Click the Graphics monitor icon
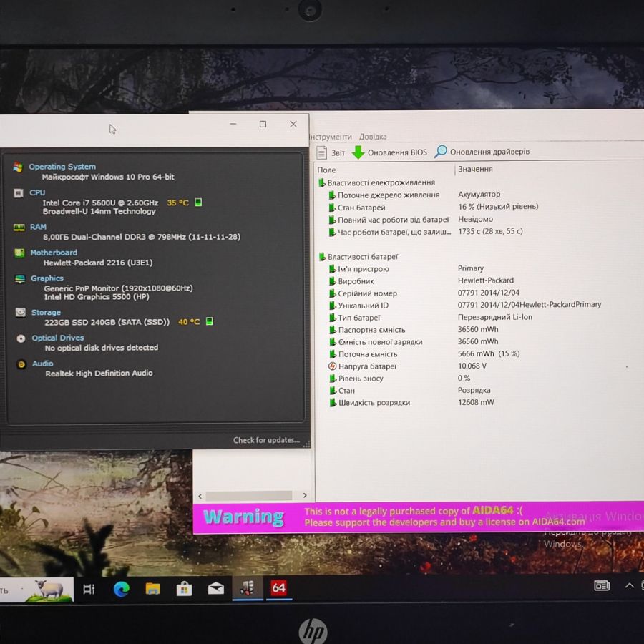644x644 pixels. 20,279
